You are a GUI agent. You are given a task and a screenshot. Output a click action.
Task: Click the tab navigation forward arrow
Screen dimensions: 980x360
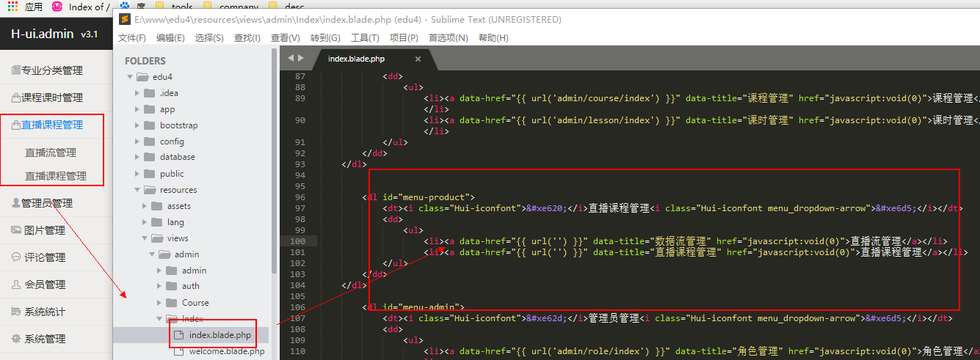click(x=300, y=58)
